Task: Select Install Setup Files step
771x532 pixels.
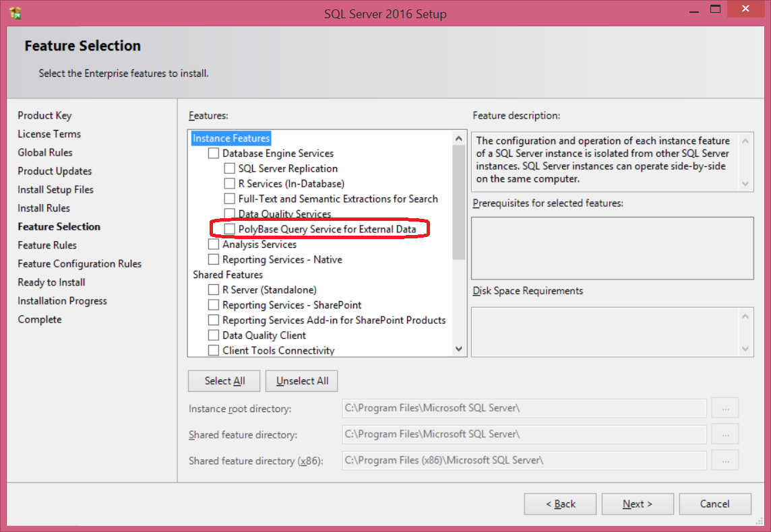Action: pyautogui.click(x=55, y=190)
